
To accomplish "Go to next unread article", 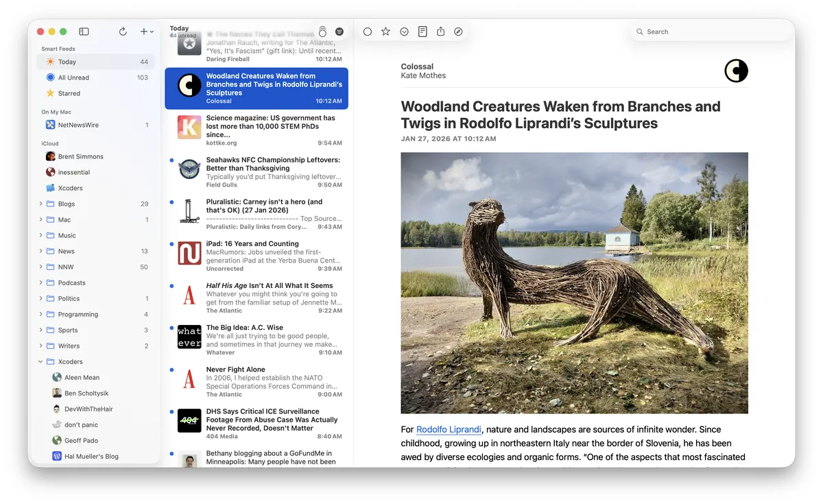I will click(x=405, y=32).
